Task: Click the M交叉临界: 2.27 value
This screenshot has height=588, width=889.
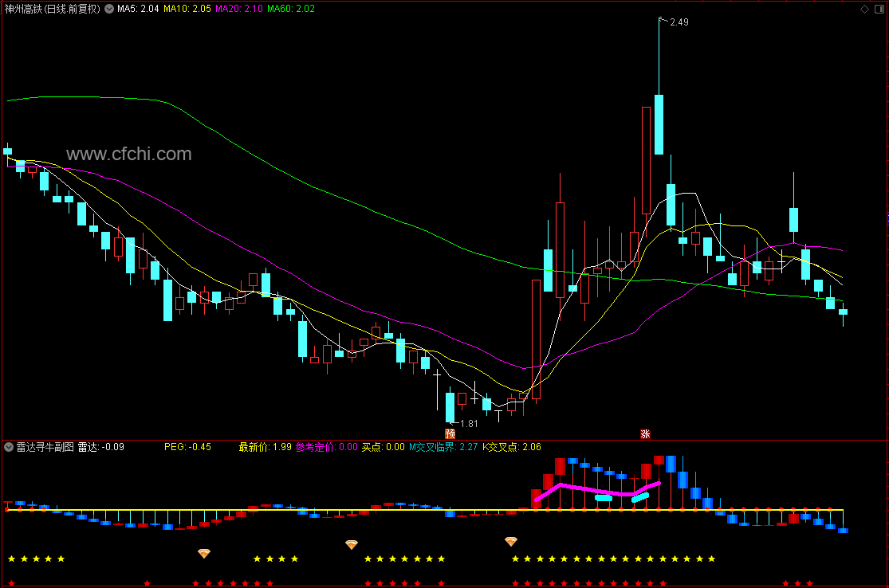Action: coord(443,447)
